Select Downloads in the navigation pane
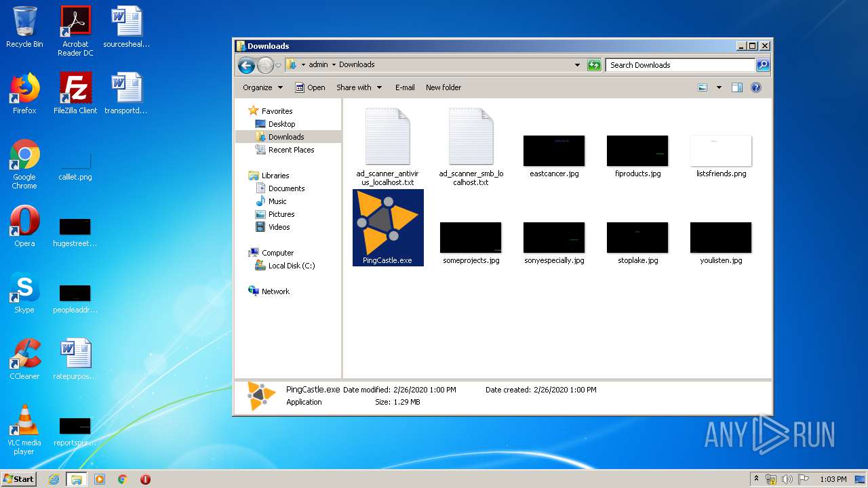The height and width of the screenshot is (488, 868). pos(286,137)
